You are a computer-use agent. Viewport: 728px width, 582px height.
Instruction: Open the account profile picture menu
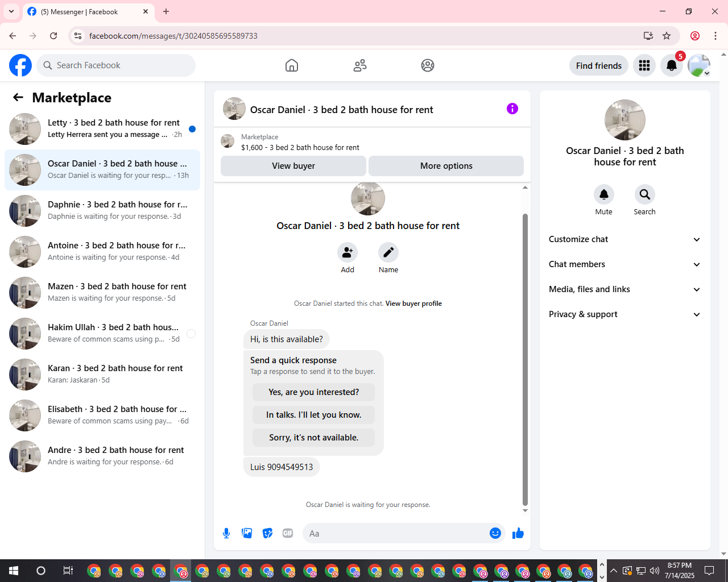coord(699,65)
